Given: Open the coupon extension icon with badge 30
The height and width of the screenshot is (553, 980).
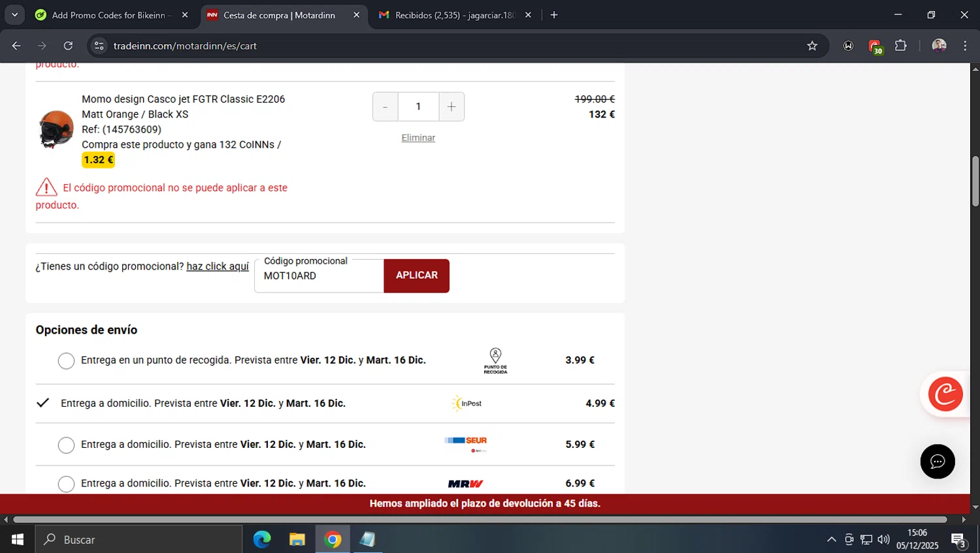Looking at the screenshot, I should [875, 46].
